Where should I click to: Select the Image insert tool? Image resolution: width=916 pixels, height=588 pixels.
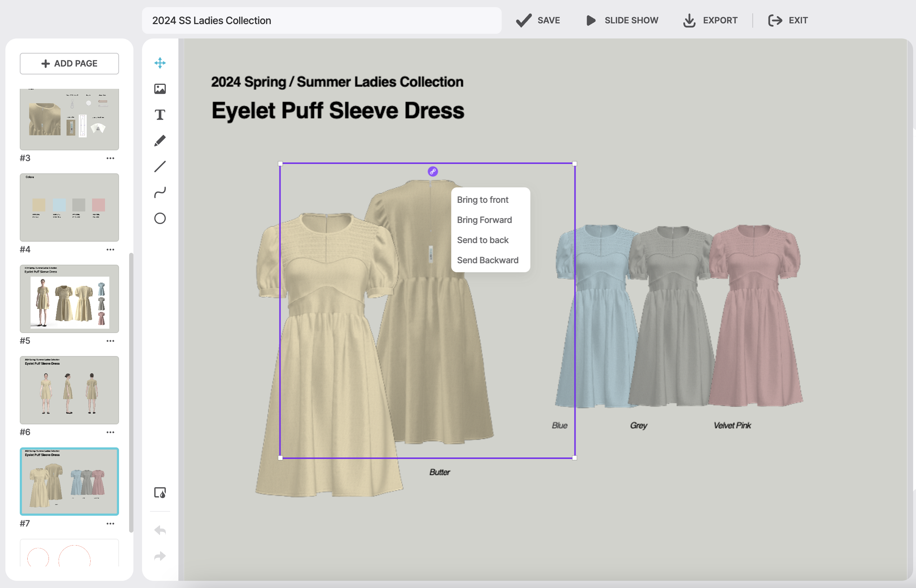pos(160,88)
